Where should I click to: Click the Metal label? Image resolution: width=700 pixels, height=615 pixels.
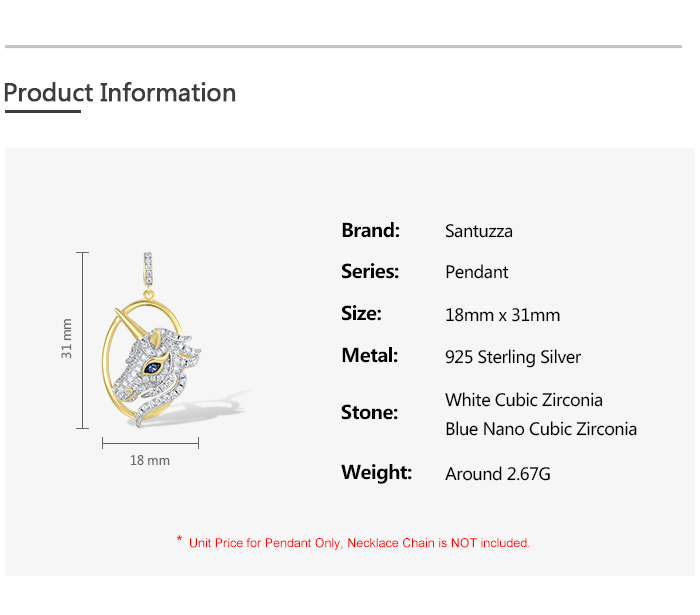point(370,356)
